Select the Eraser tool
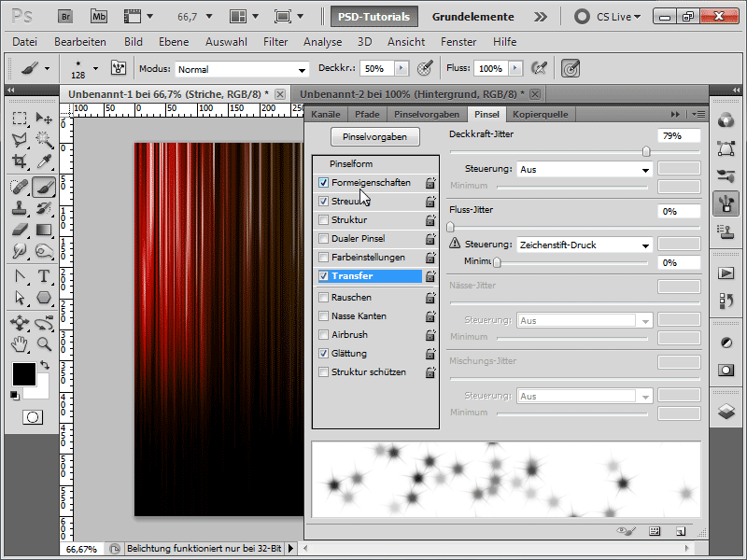This screenshot has width=747, height=560. pos(20,230)
